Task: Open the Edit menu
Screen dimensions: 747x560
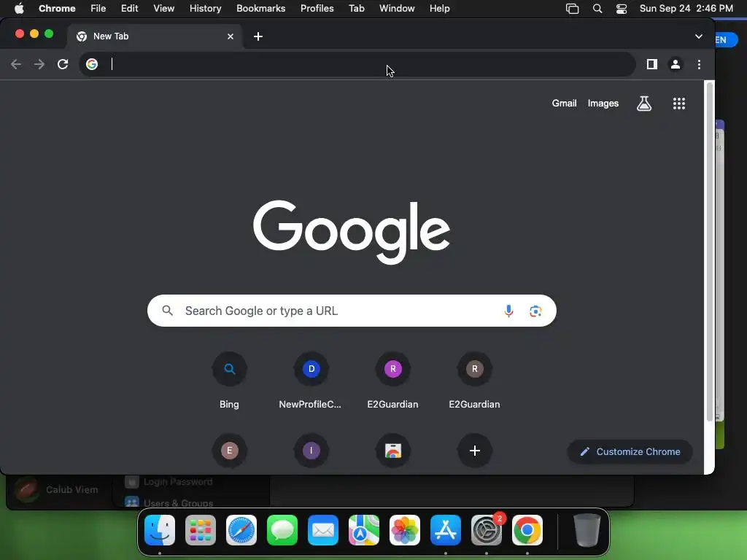Action: [x=129, y=9]
